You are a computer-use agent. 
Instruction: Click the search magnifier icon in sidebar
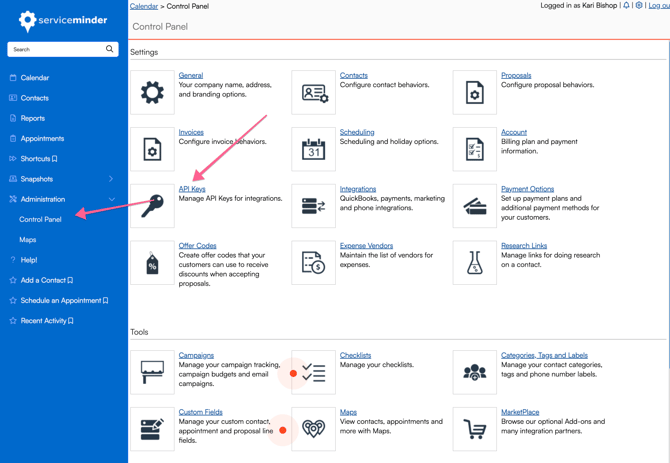(x=109, y=49)
